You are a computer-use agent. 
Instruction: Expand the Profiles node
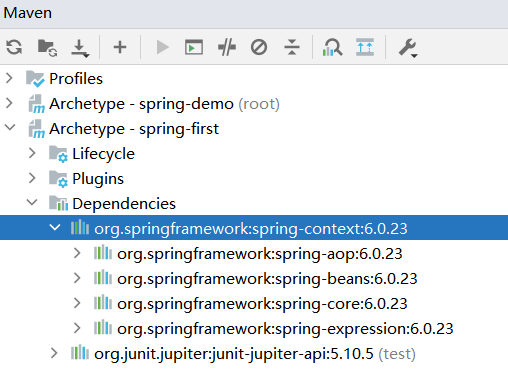9,78
